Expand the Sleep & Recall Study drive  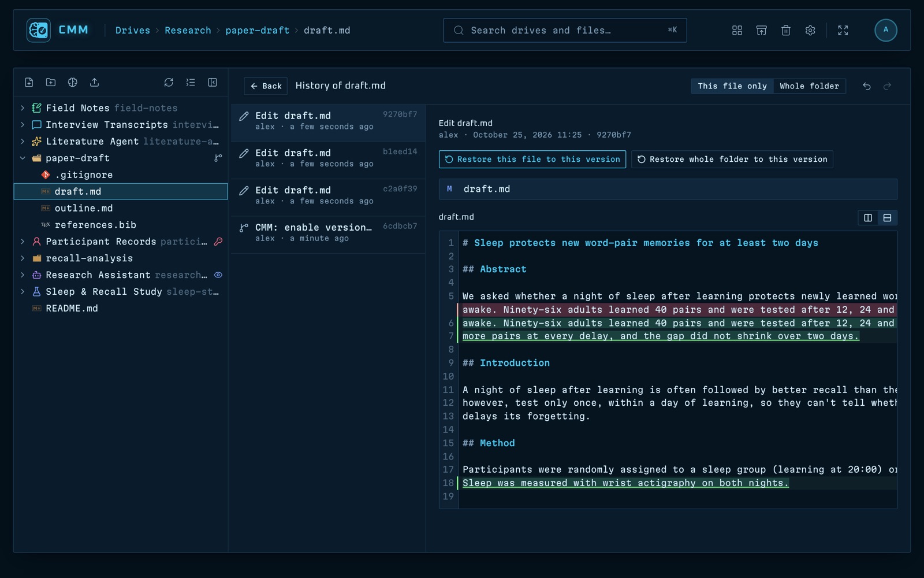[23, 292]
